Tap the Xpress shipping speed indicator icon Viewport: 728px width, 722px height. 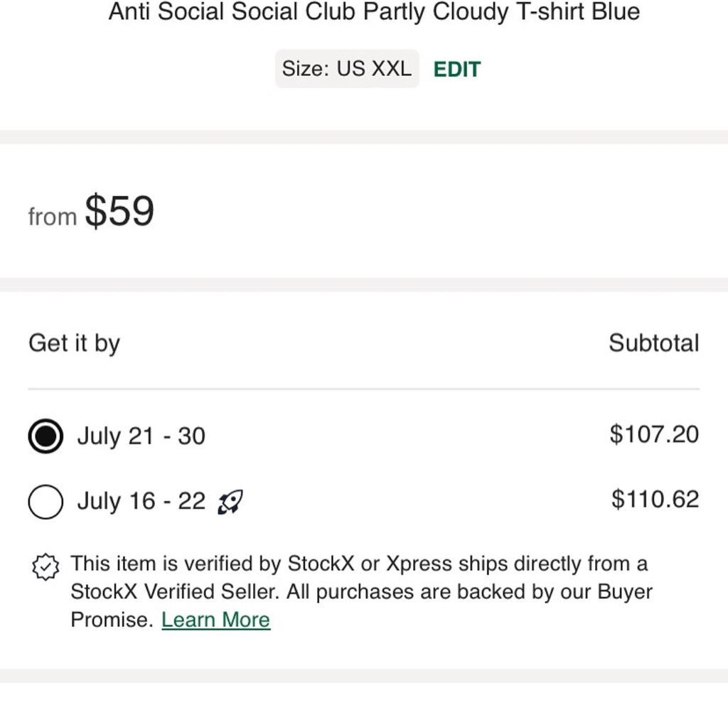click(x=230, y=502)
